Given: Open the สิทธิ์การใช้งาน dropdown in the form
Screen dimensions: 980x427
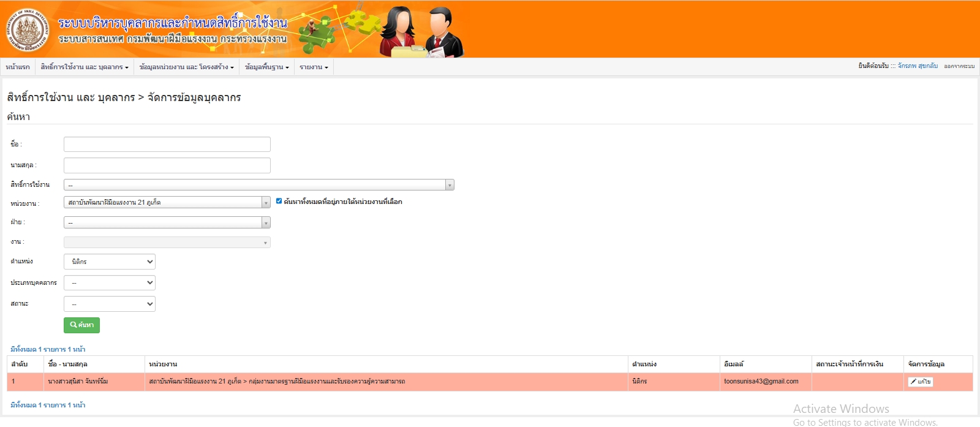Looking at the screenshot, I should click(x=258, y=185).
